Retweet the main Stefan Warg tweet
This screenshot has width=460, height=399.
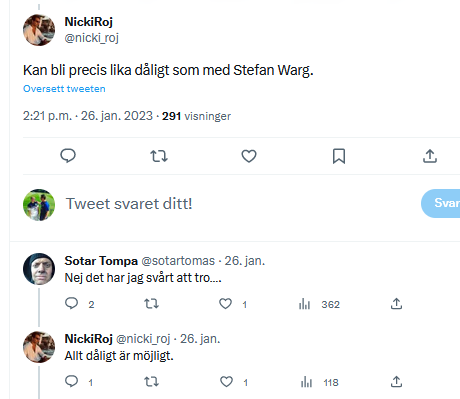click(x=159, y=156)
